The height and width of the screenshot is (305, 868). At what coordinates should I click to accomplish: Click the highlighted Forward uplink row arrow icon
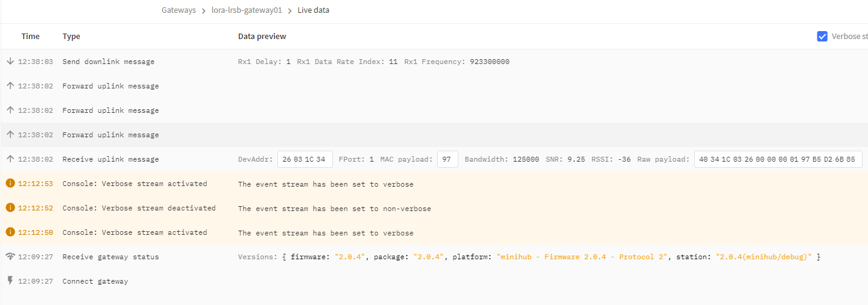[10, 135]
